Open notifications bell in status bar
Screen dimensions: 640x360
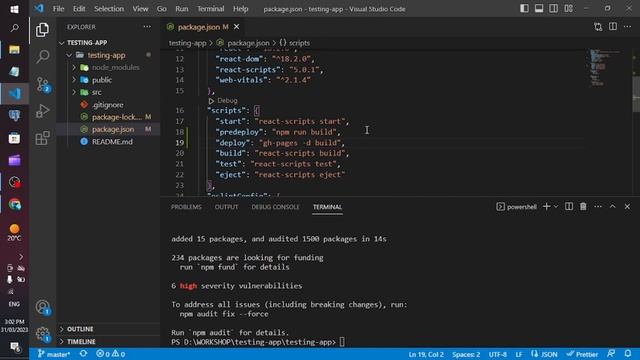point(628,354)
